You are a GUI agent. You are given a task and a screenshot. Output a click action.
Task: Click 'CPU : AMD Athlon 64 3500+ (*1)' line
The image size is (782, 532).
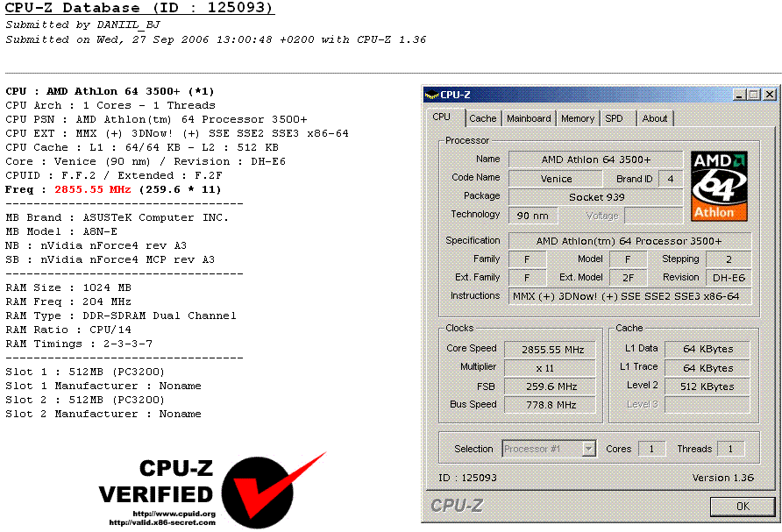click(110, 91)
